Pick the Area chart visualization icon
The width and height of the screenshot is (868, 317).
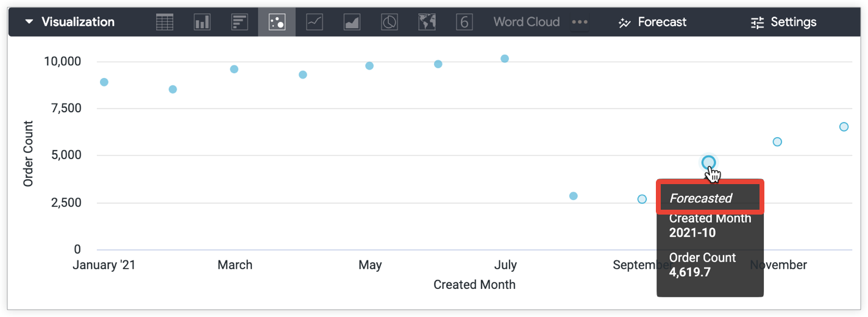(x=352, y=23)
